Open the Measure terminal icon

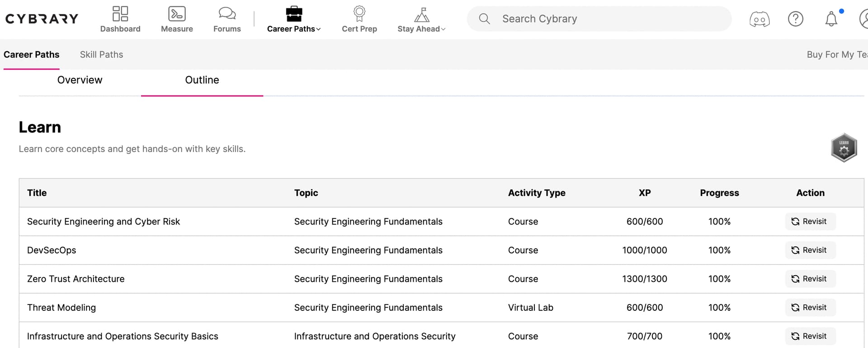point(177,14)
